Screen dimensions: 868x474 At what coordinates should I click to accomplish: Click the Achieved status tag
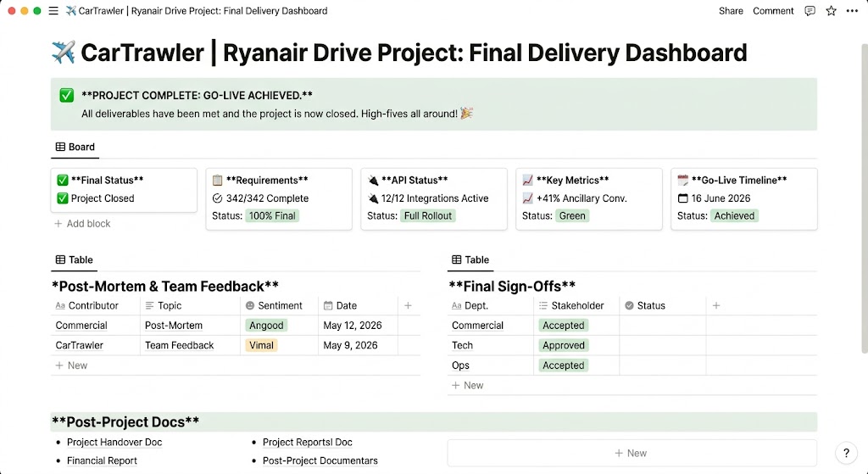pyautogui.click(x=734, y=216)
